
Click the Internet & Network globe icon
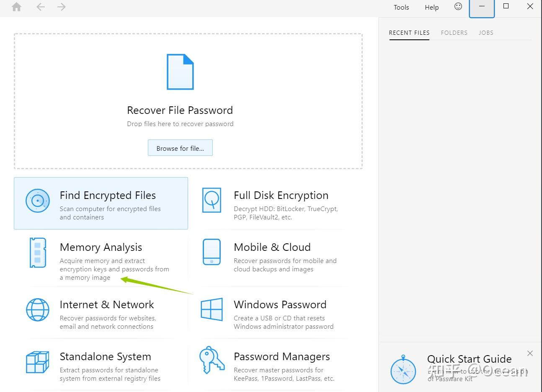[x=38, y=310]
